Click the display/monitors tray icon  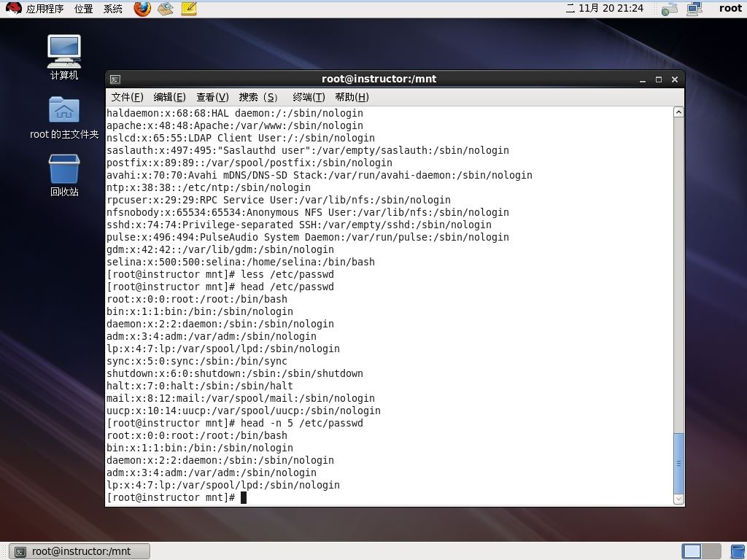(x=694, y=9)
